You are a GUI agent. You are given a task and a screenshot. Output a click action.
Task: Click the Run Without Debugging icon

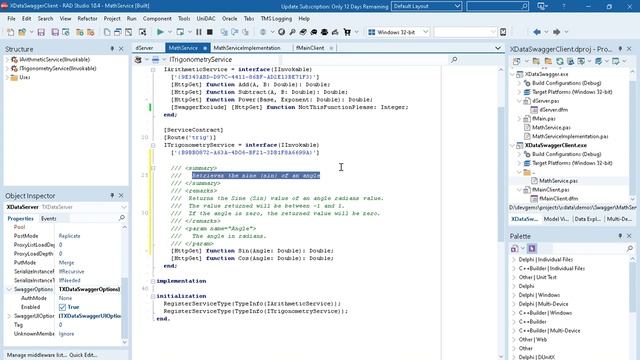click(x=180, y=32)
